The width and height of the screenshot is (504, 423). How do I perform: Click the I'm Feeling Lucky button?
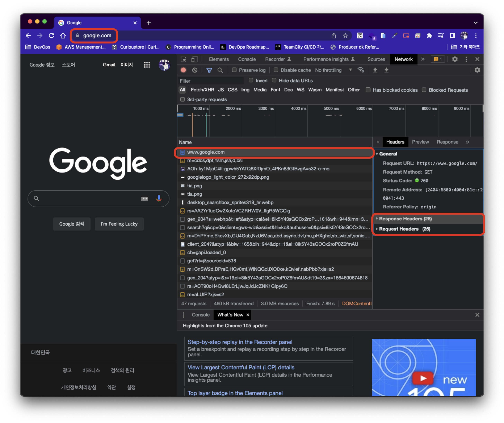pyautogui.click(x=119, y=224)
